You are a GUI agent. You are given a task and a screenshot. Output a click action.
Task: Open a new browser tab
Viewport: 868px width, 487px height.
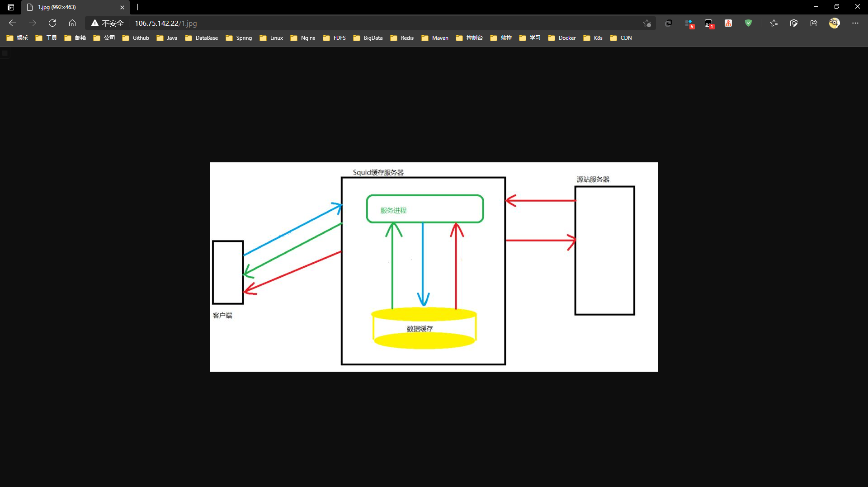tap(138, 7)
